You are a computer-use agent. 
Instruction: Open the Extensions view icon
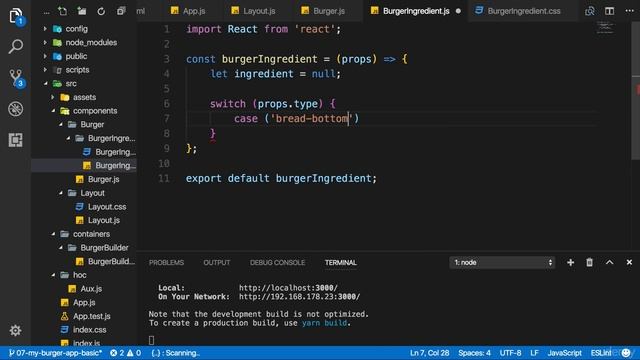tap(16, 140)
